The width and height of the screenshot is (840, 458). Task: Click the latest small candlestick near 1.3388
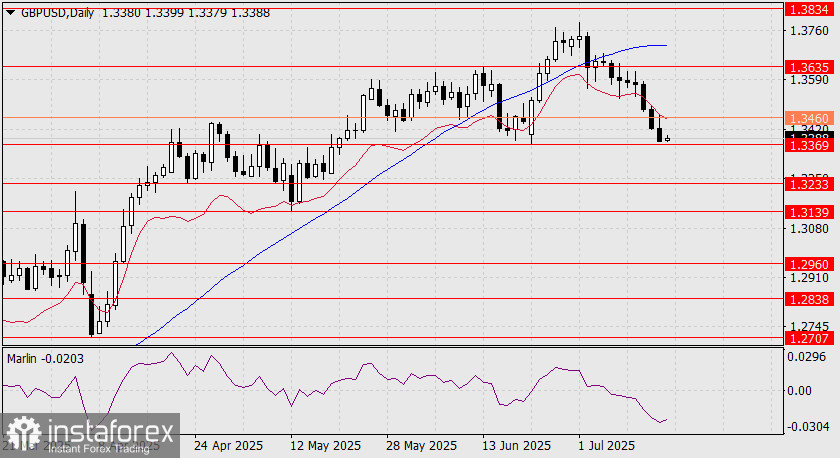[668, 139]
